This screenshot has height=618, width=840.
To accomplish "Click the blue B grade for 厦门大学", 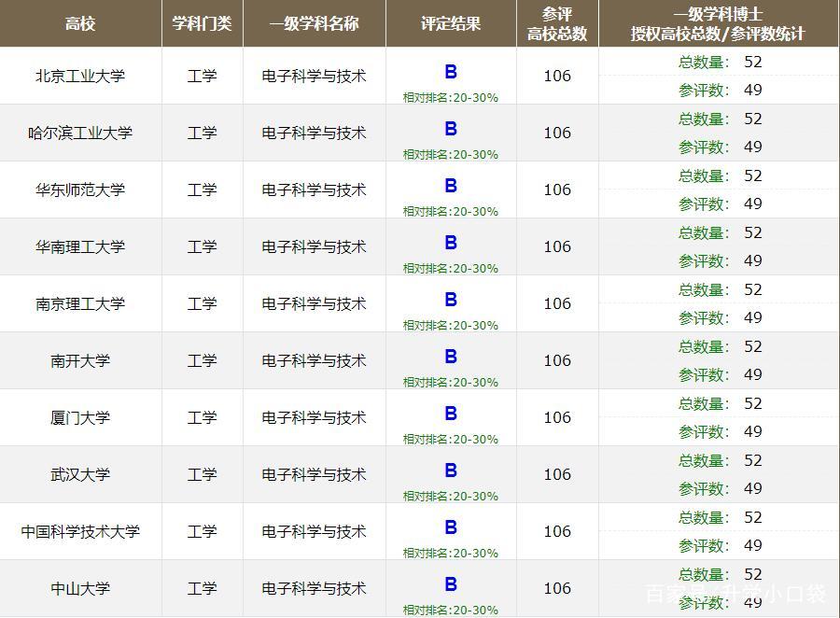I will click(451, 414).
